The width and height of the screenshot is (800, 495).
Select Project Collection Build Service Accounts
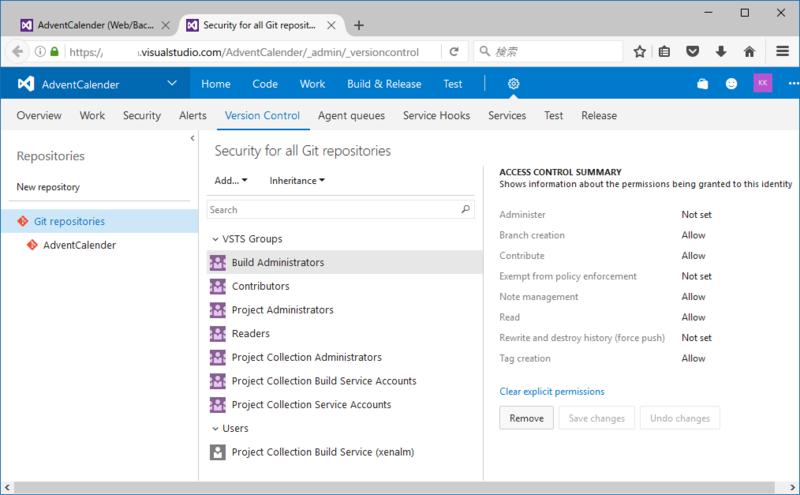(x=344, y=381)
